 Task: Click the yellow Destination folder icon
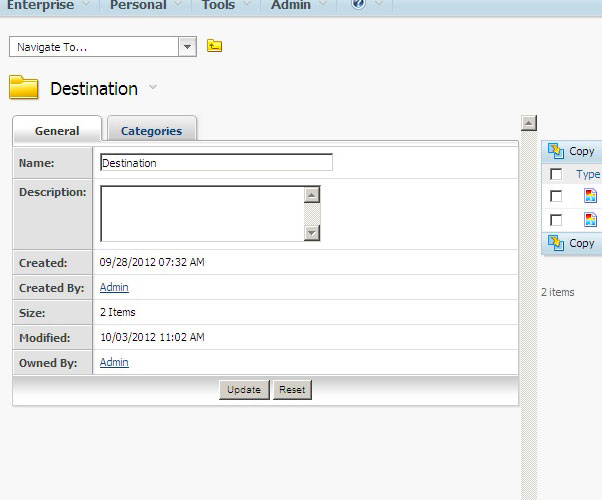[x=24, y=88]
